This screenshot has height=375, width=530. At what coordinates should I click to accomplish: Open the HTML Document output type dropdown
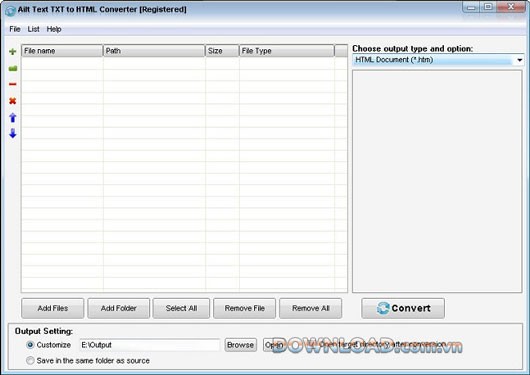pos(438,60)
